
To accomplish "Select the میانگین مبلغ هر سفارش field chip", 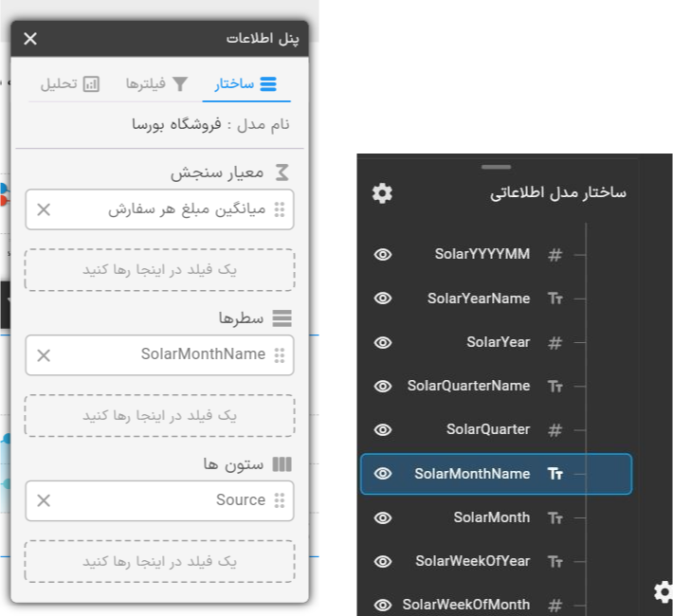I will [x=159, y=209].
